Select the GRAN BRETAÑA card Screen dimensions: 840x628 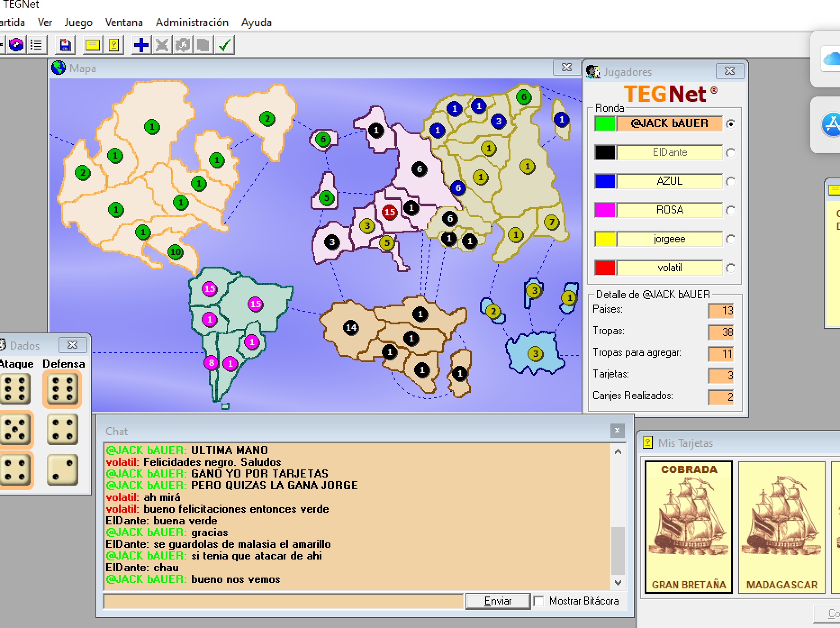(x=689, y=527)
